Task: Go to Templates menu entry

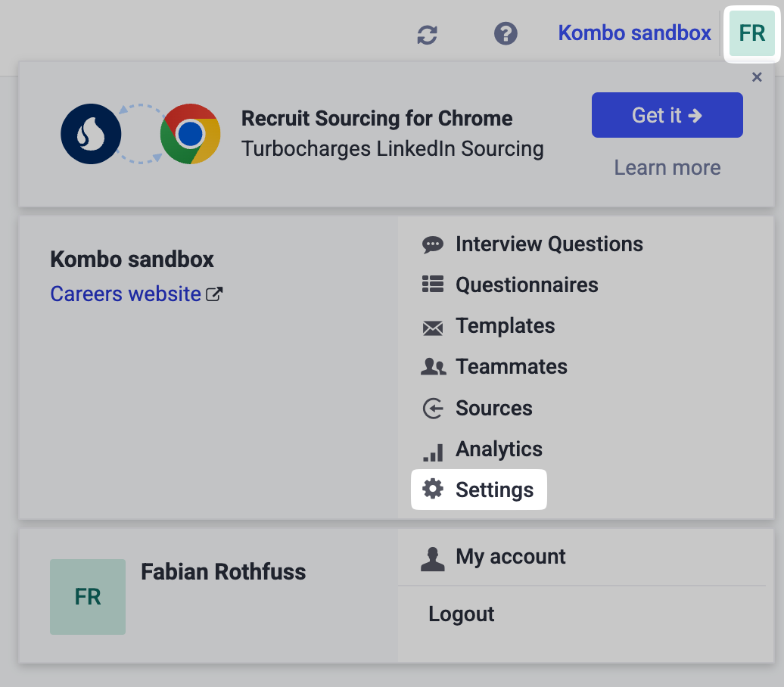Action: 505,326
